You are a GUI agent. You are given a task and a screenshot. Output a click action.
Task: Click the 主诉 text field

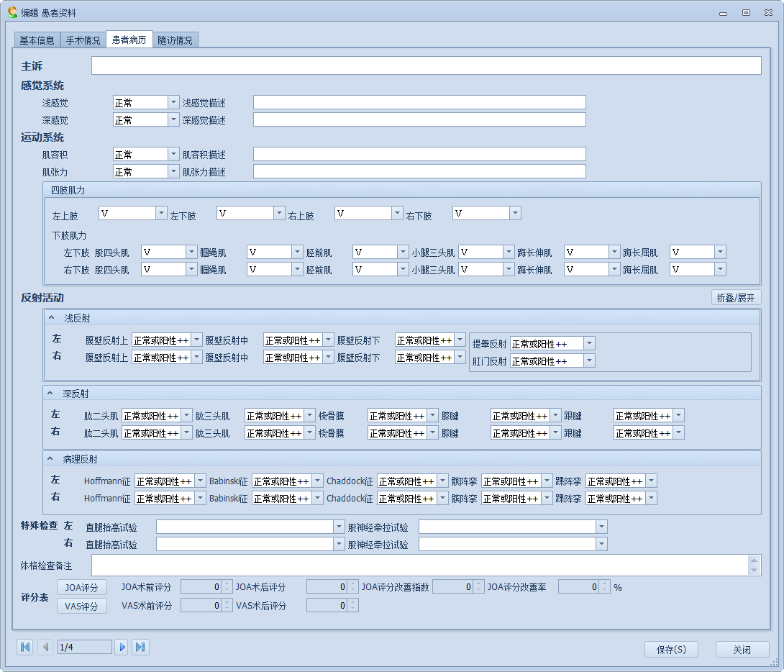point(427,65)
